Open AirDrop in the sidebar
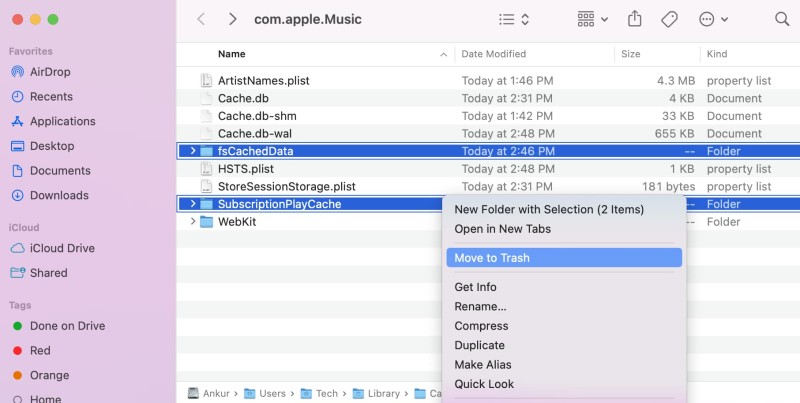 click(x=40, y=72)
